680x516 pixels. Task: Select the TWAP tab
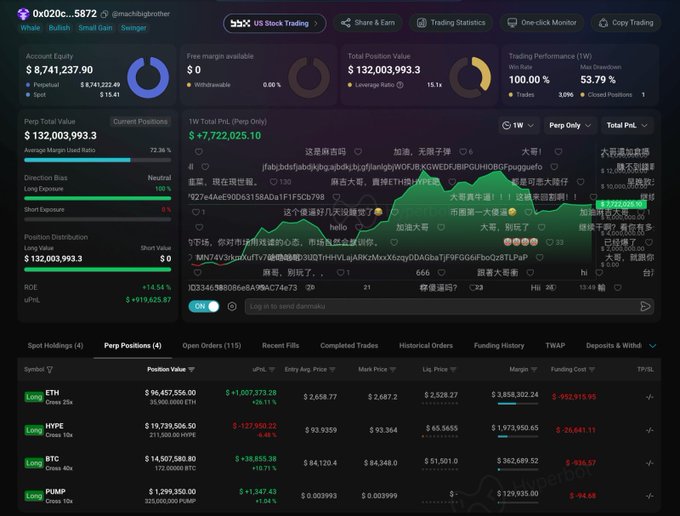pos(555,346)
